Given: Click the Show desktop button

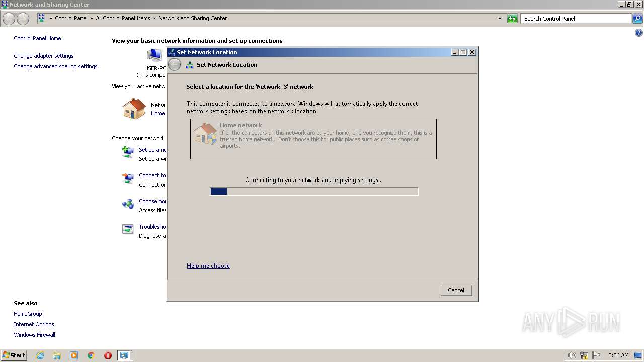Looking at the screenshot, I should click(638, 355).
